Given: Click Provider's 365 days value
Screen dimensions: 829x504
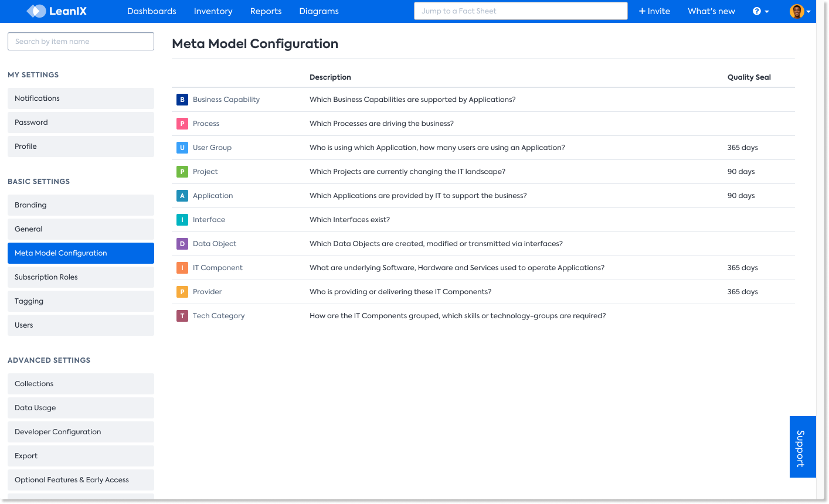Looking at the screenshot, I should coord(743,292).
